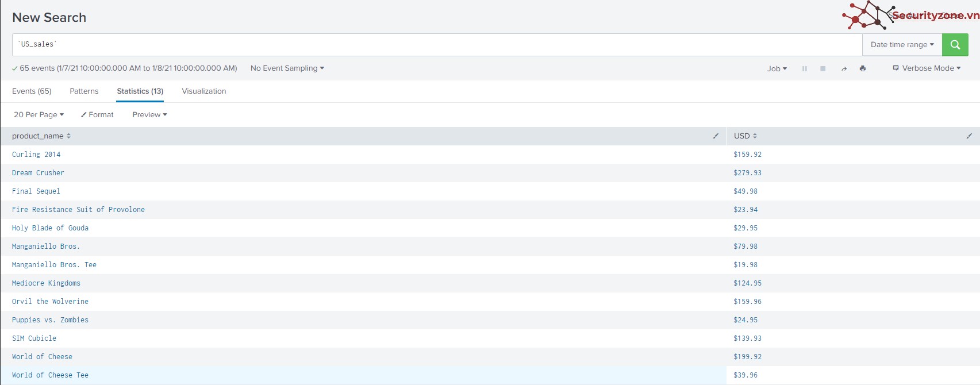
Task: Click $279.93 USD value
Action: click(x=747, y=173)
